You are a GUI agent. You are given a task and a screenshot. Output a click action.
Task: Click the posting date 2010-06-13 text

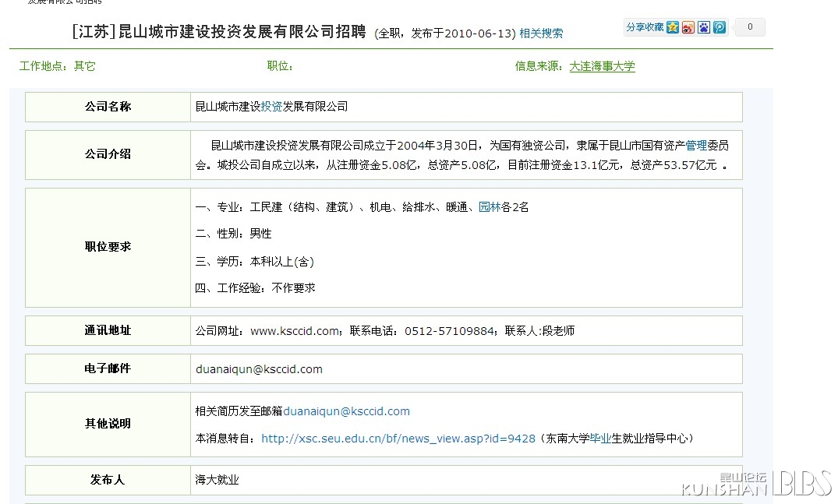coord(478,33)
